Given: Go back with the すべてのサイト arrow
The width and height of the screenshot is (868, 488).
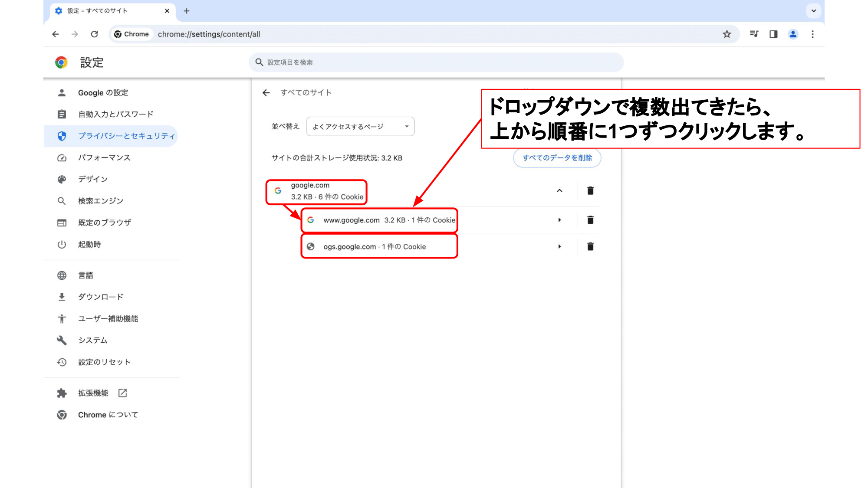Looking at the screenshot, I should coord(266,92).
